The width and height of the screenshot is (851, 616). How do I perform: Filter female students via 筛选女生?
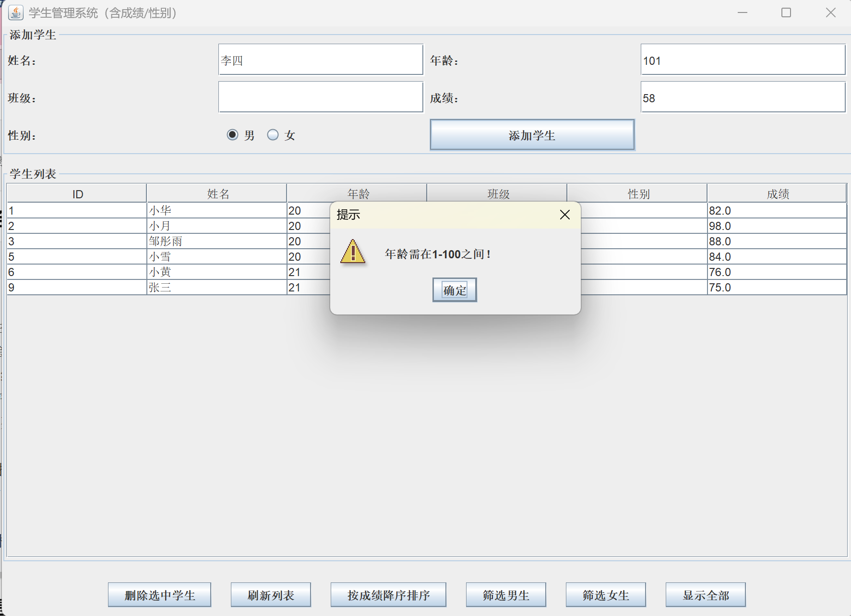pyautogui.click(x=606, y=594)
